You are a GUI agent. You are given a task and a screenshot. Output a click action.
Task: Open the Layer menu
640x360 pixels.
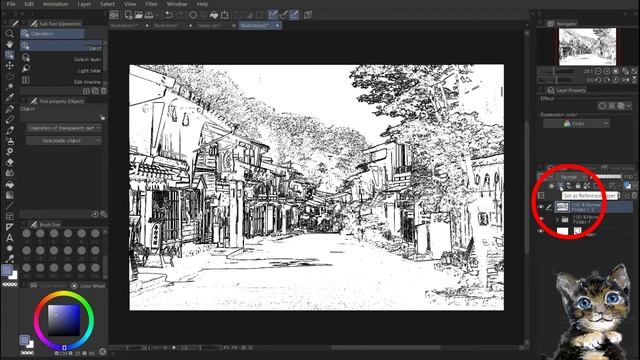(84, 4)
